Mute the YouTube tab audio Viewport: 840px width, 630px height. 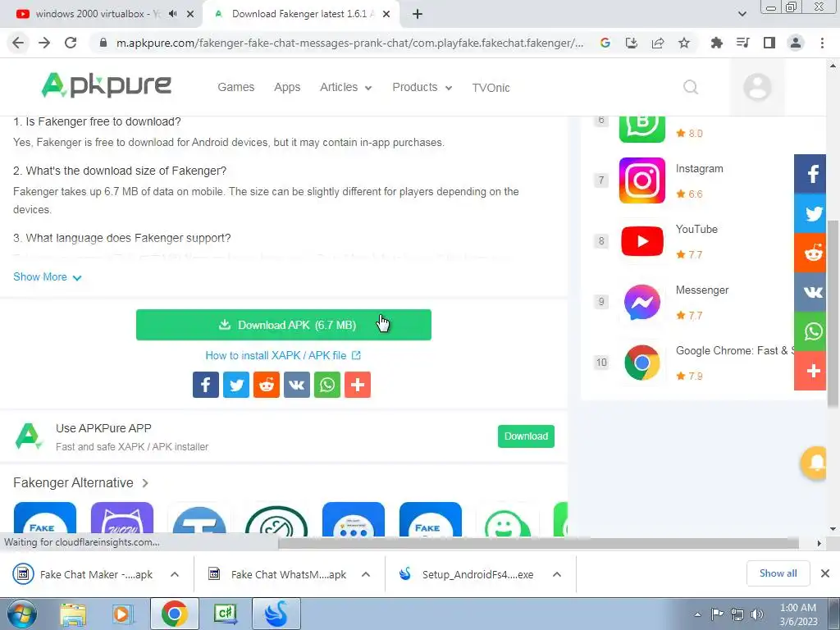click(x=172, y=14)
